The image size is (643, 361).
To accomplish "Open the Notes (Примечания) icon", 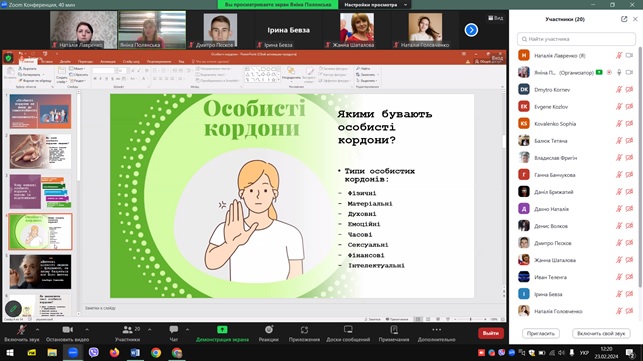I will pyautogui.click(x=394, y=334).
